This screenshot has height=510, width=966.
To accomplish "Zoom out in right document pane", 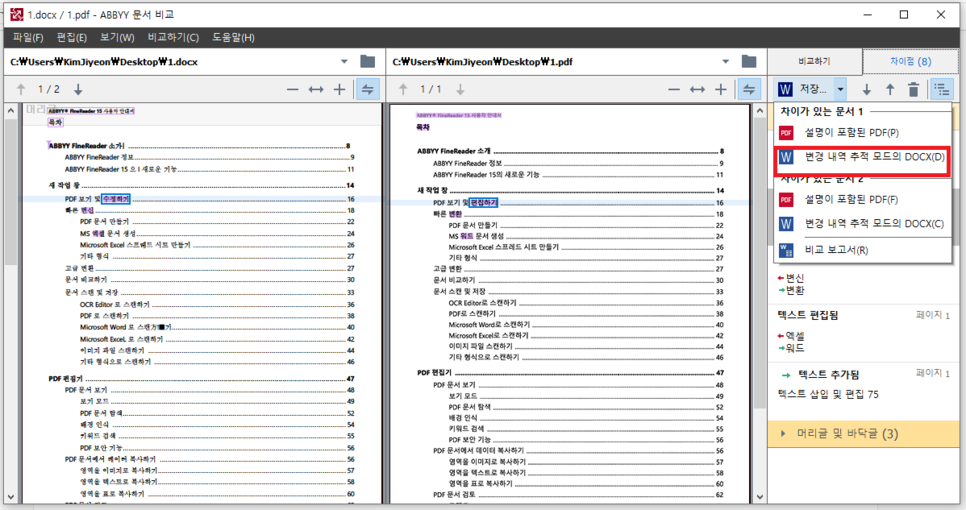I will (674, 89).
